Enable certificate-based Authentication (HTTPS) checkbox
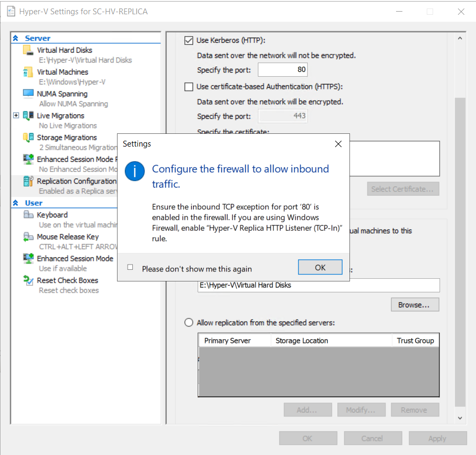The image size is (476, 455). (x=188, y=87)
